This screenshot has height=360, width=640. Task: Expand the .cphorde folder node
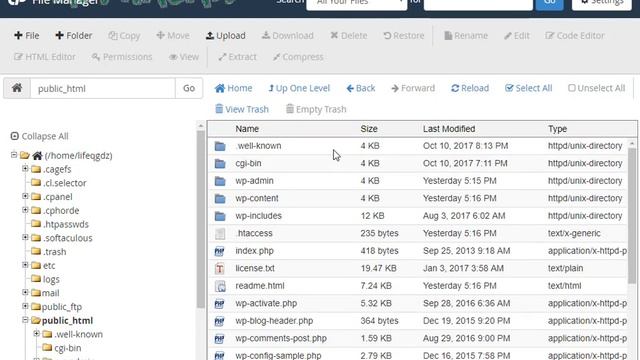[25, 210]
